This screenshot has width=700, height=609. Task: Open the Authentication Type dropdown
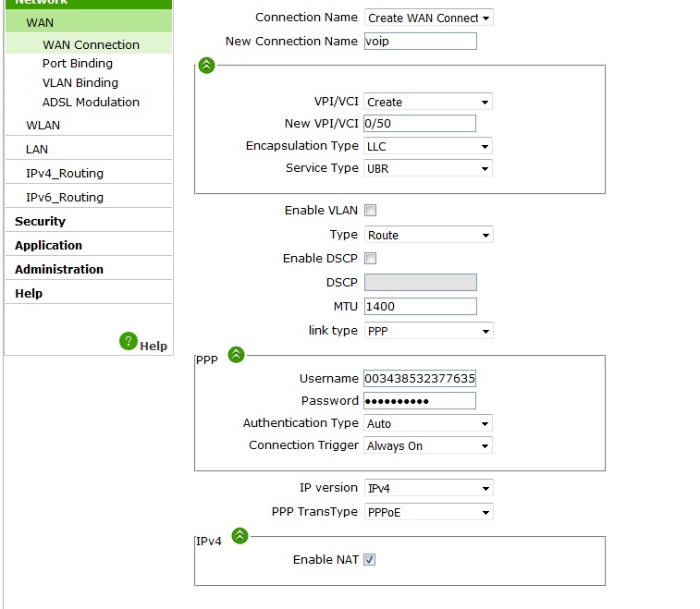[x=428, y=423]
